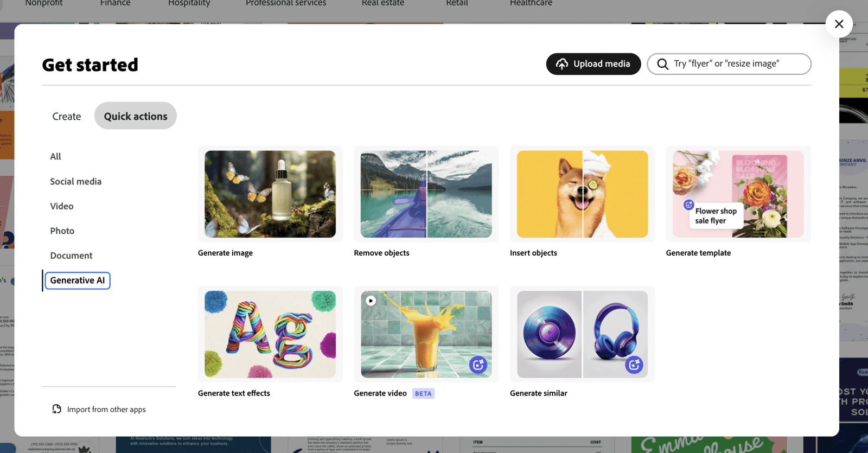Open the Insert objects dog thumbnail
Screen dimensions: 868x453
pos(582,194)
